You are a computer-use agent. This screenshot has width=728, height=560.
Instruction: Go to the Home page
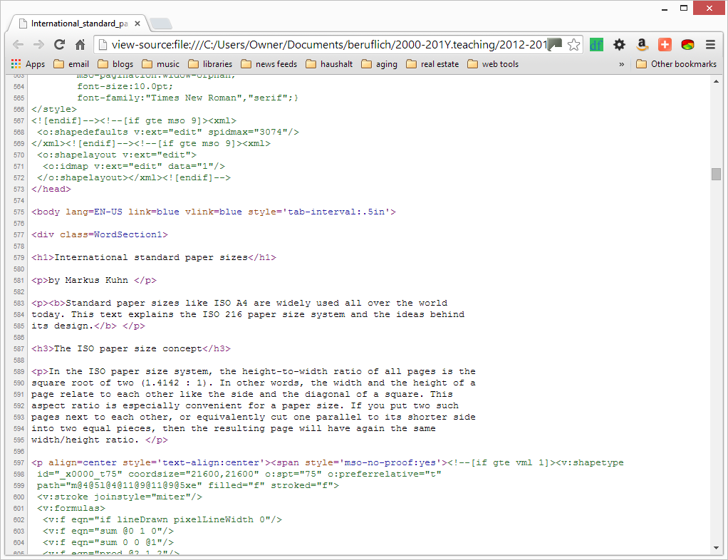tap(80, 44)
